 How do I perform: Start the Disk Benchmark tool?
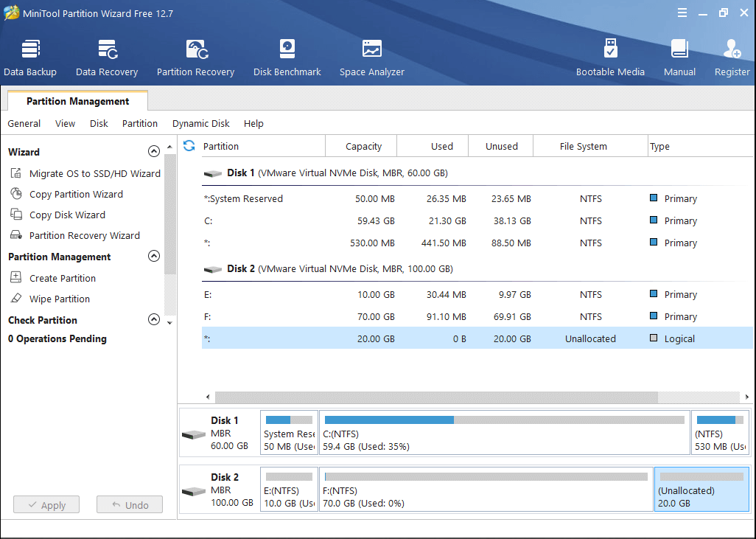point(287,58)
